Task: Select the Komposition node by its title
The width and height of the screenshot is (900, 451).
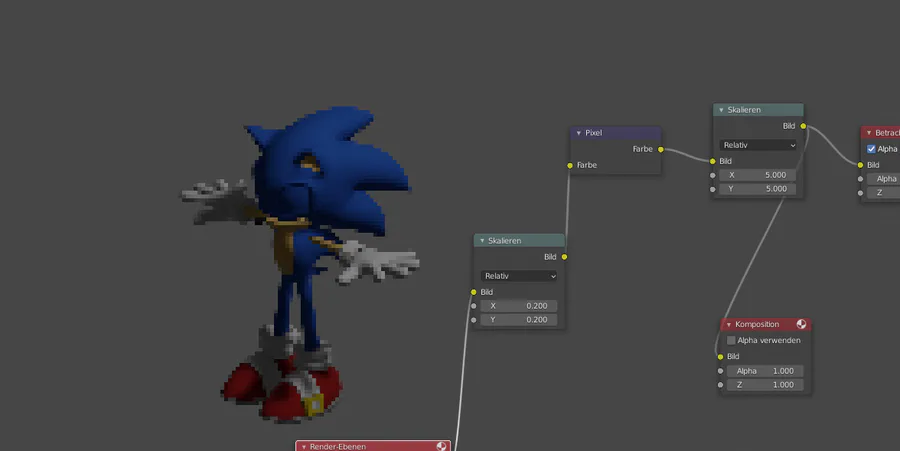Action: click(x=757, y=325)
